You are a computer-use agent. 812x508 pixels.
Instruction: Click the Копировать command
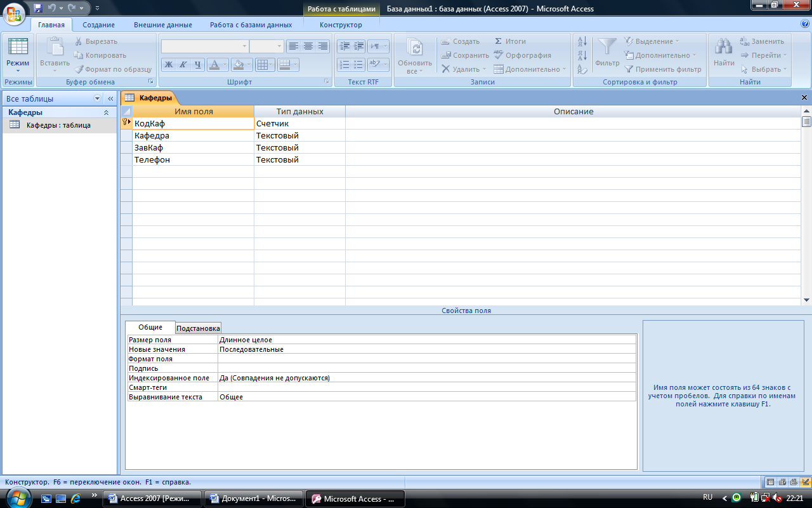point(100,55)
